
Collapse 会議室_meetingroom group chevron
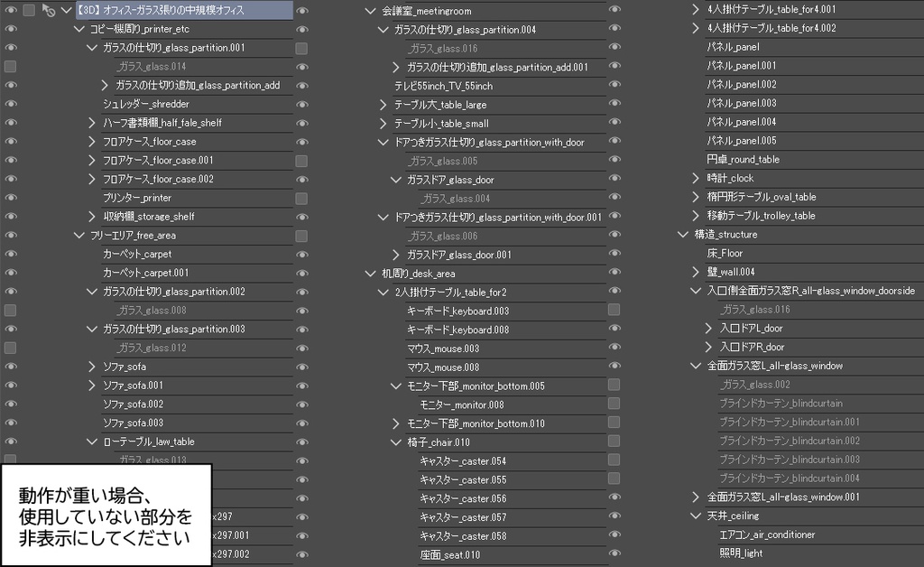(370, 11)
